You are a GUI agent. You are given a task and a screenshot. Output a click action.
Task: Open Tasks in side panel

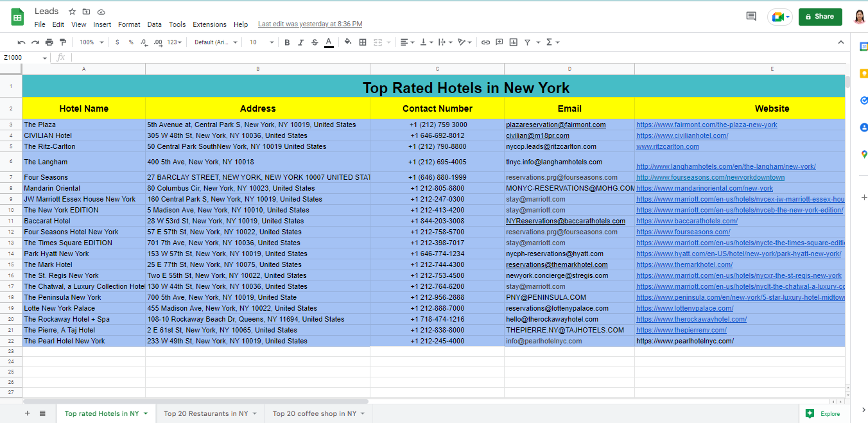(864, 100)
